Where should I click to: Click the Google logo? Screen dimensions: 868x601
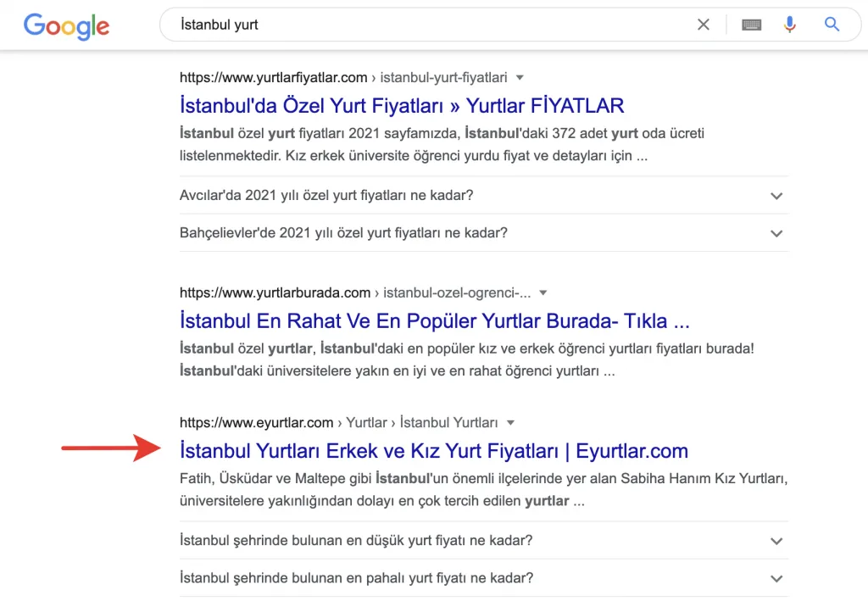(66, 25)
